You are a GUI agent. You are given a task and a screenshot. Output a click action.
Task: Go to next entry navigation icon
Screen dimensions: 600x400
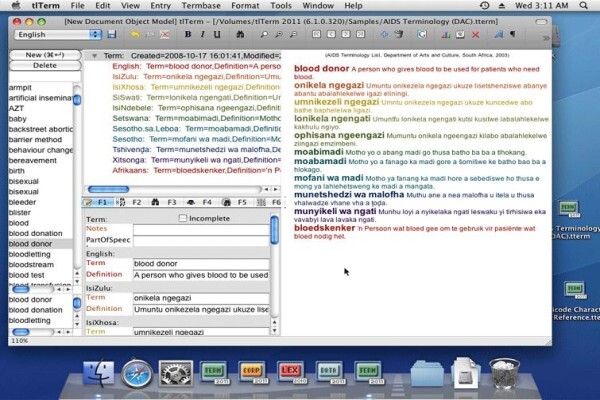coord(346,34)
